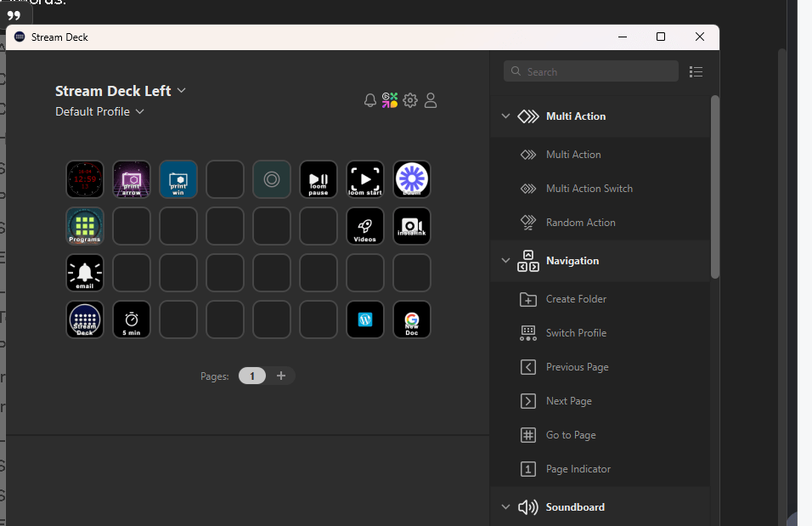Collapse the Soundboard category
The height and width of the screenshot is (526, 812).
click(x=505, y=506)
